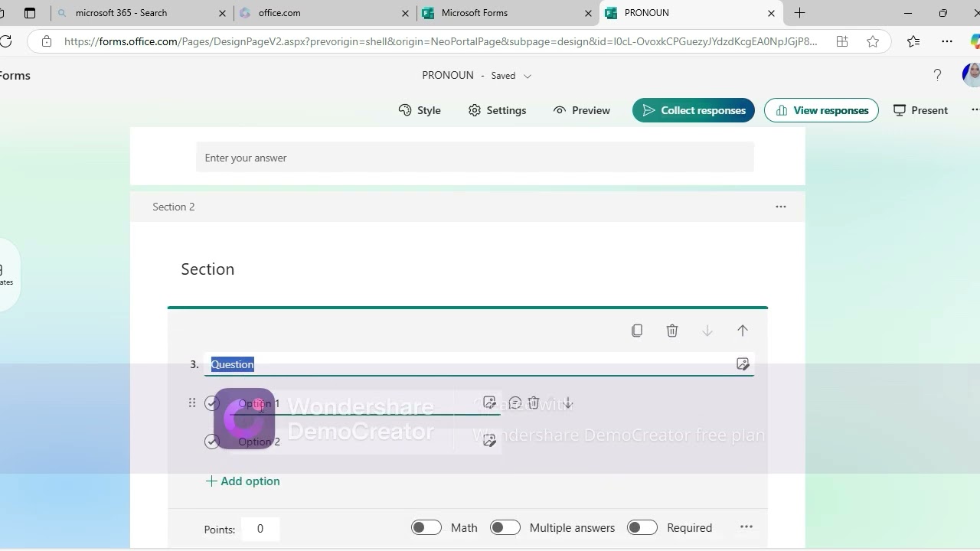Screen dimensions: 980x551
Task: Expand the PRONOUN saved title dropdown
Action: pyautogui.click(x=528, y=76)
